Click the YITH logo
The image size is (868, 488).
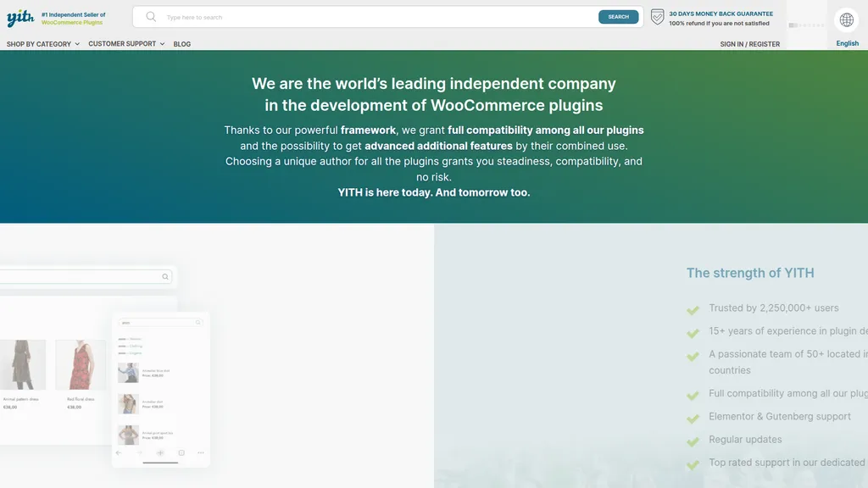click(x=20, y=18)
